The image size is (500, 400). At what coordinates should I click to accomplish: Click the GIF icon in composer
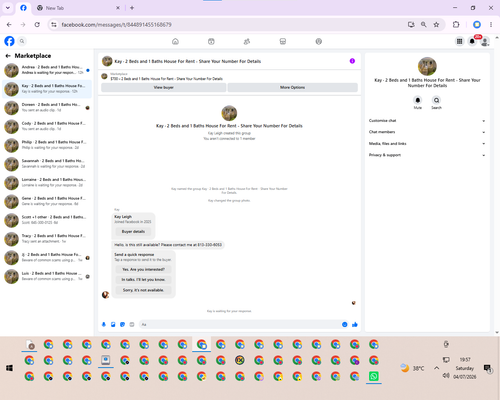tap(132, 324)
